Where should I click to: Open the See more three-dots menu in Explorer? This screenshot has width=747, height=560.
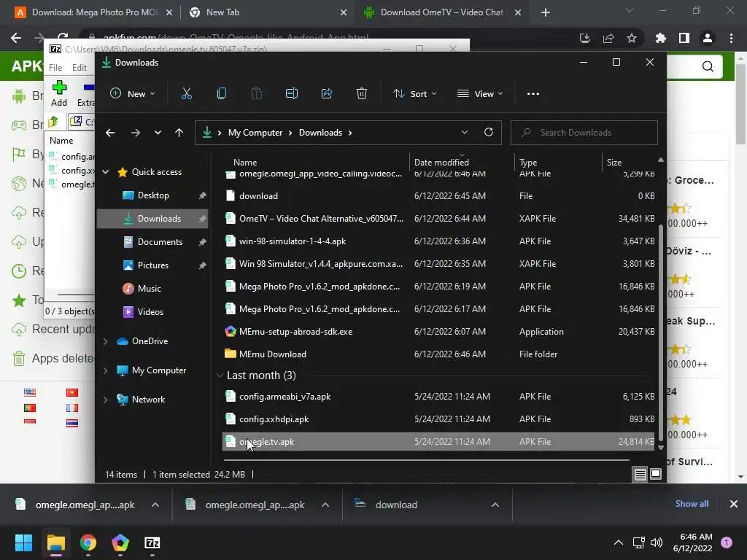tap(533, 94)
